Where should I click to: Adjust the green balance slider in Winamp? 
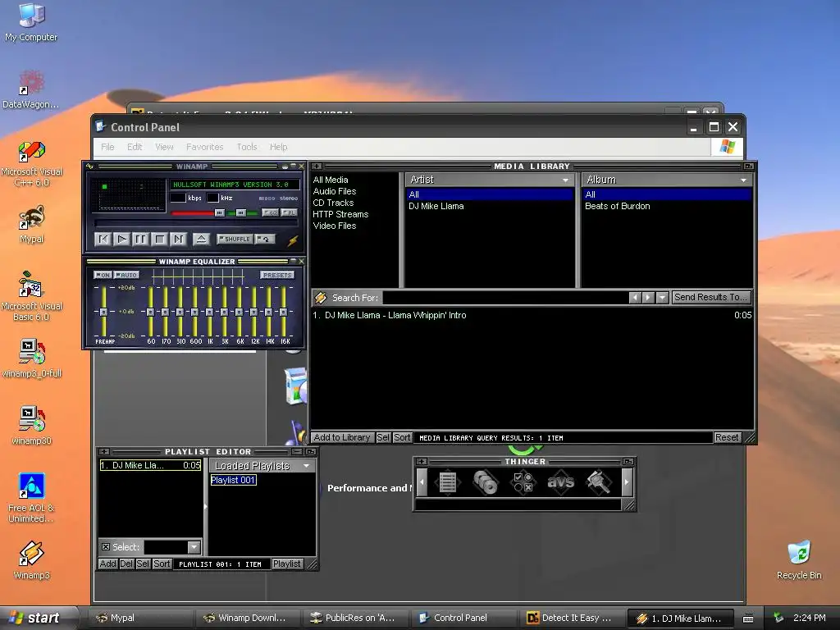(x=242, y=213)
